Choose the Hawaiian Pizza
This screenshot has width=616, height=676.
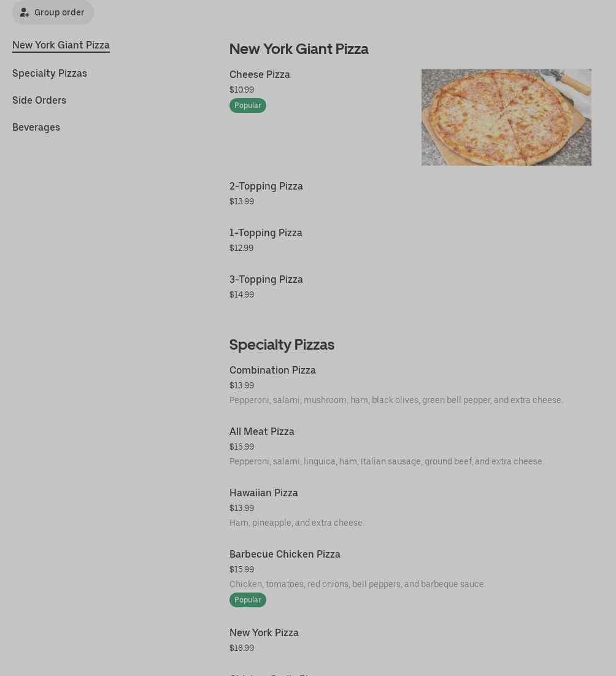[264, 493]
